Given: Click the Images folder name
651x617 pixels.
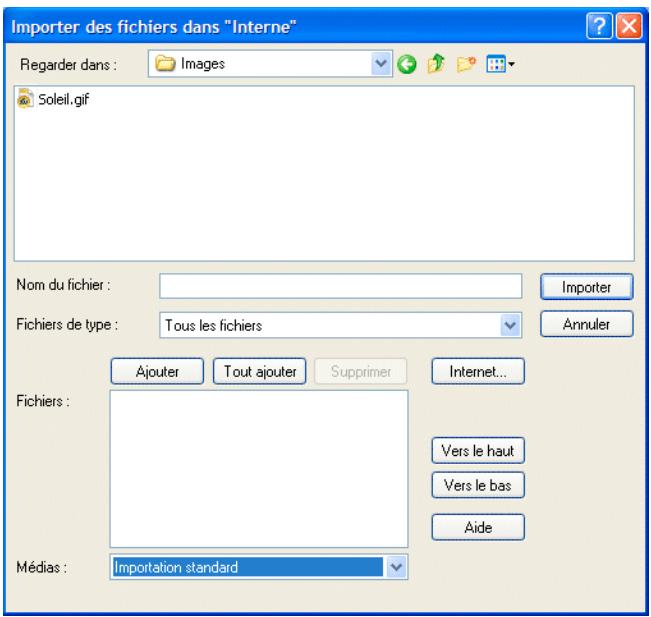Looking at the screenshot, I should (203, 64).
